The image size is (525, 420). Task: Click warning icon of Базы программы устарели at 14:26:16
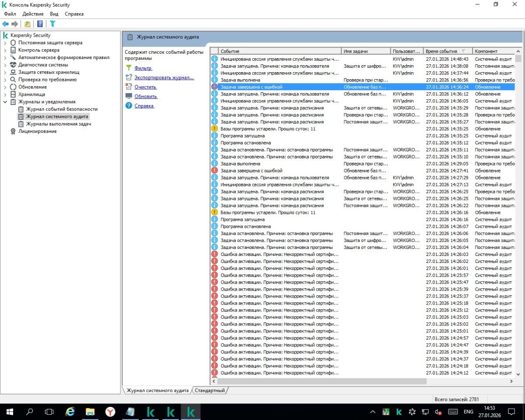point(214,213)
